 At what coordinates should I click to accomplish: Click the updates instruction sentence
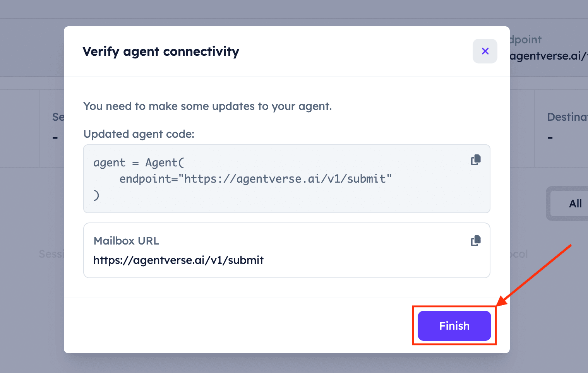tap(207, 106)
